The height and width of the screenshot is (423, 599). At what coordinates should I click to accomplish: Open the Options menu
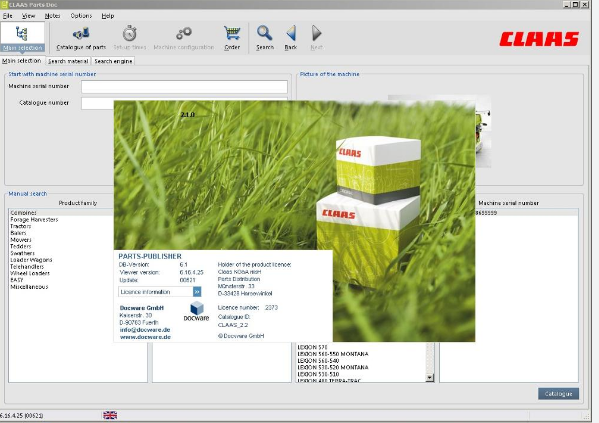tap(81, 16)
